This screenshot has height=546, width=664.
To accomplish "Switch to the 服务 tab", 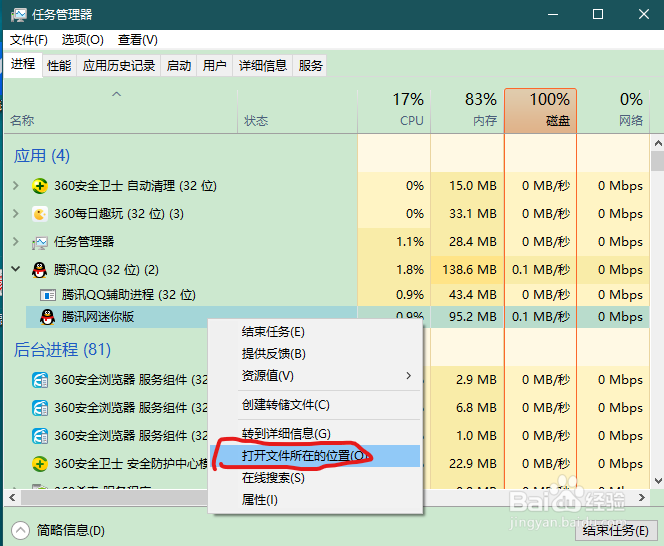I will tap(310, 66).
